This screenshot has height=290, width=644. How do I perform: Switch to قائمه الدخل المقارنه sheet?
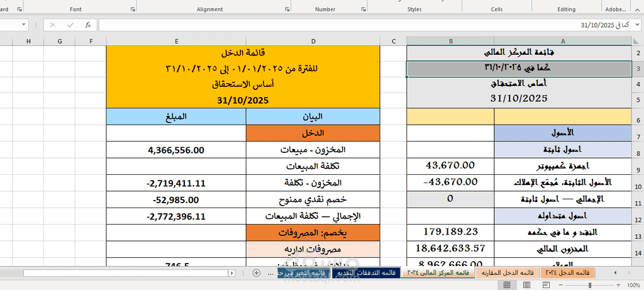[x=508, y=272]
